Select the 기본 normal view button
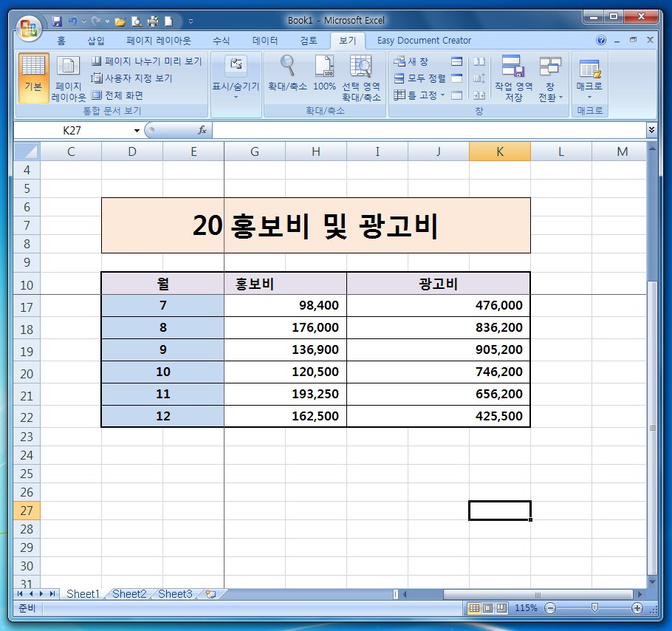Image resolution: width=672 pixels, height=631 pixels. point(33,78)
